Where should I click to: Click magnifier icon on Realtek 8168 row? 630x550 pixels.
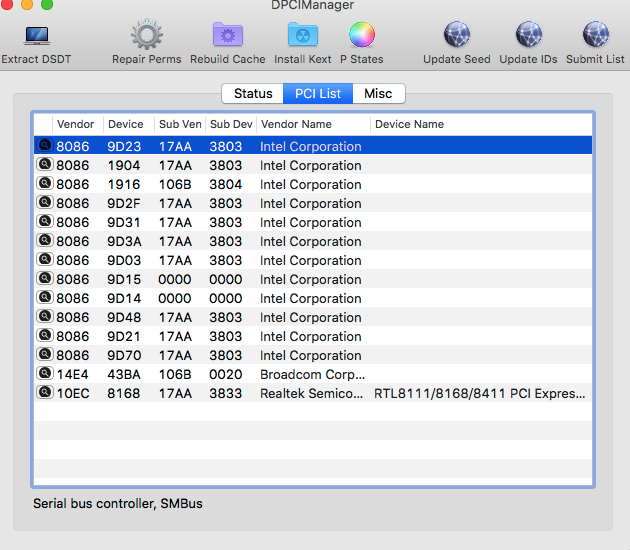[44, 393]
